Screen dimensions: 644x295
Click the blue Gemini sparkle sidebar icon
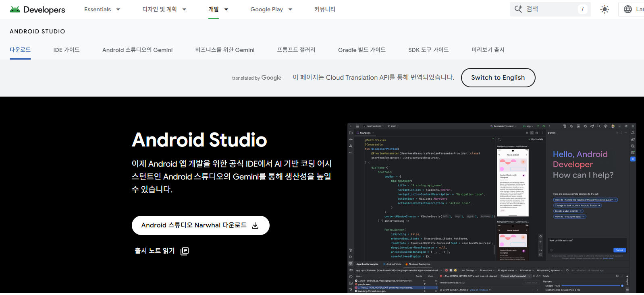pos(633,159)
